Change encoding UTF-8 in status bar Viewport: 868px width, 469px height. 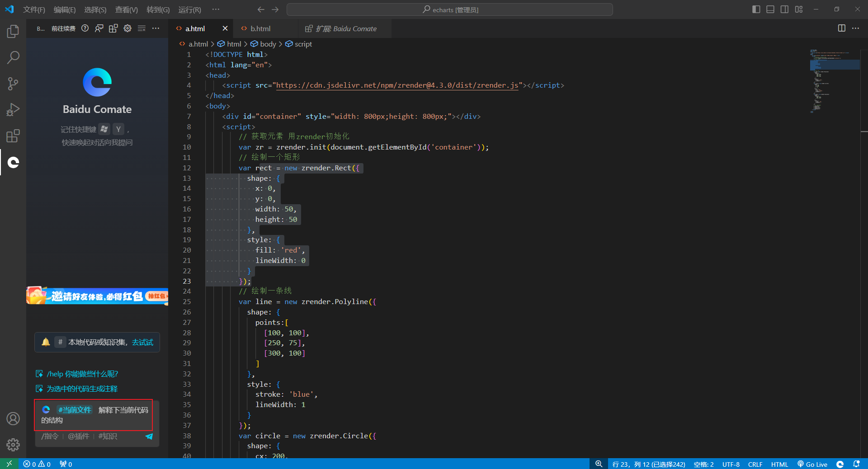pos(731,464)
